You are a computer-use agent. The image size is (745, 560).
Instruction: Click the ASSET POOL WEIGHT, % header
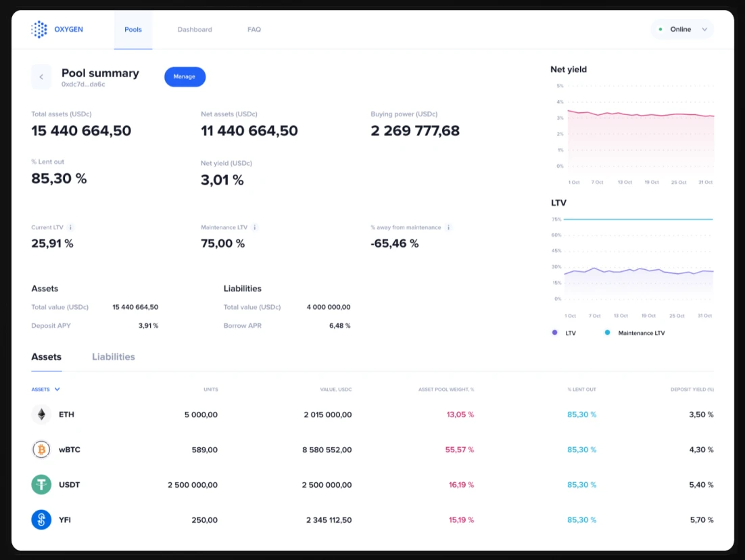pos(446,390)
